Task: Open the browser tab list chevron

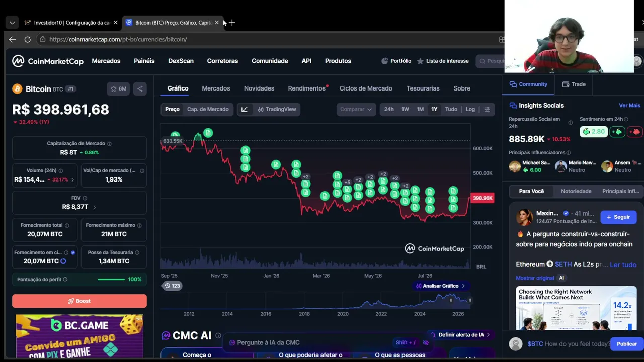Action: [12, 23]
